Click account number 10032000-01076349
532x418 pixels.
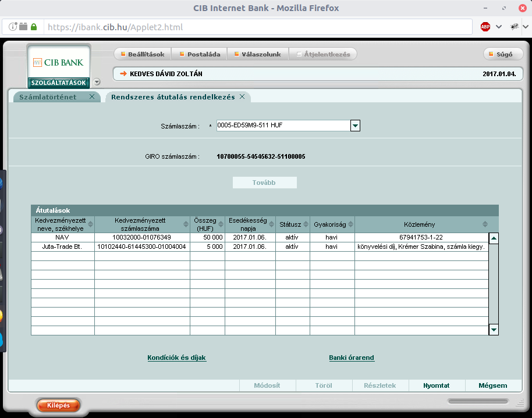[141, 237]
